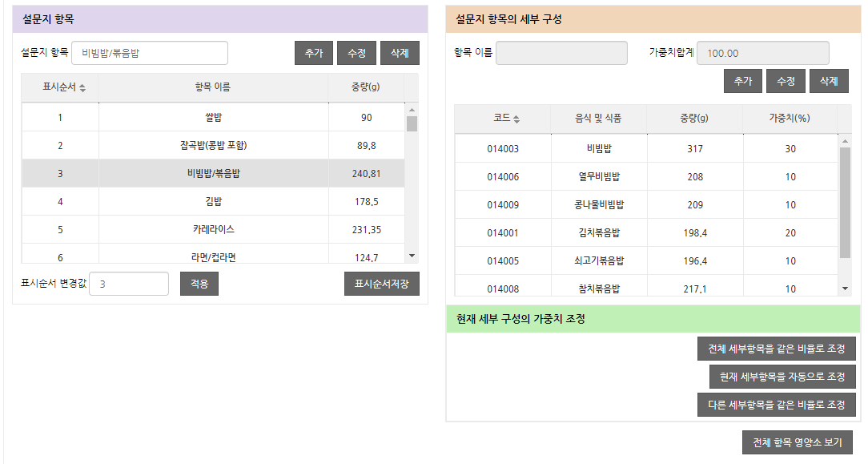Save order using 표시순서저장 button
Viewport: 868px width, 464px height.
[382, 284]
